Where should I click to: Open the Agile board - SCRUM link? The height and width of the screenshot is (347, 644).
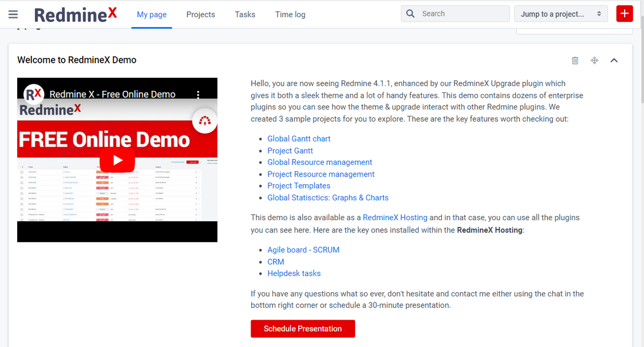303,250
